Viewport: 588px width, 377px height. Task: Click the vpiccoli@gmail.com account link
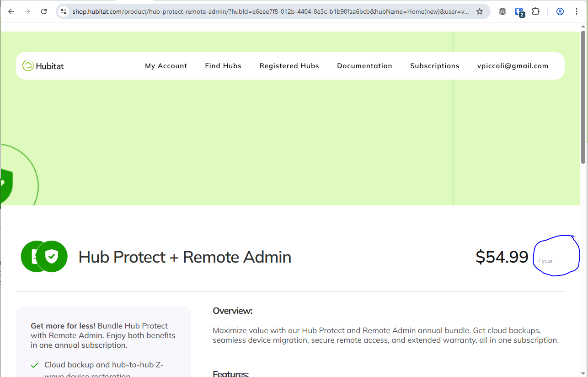coord(513,65)
